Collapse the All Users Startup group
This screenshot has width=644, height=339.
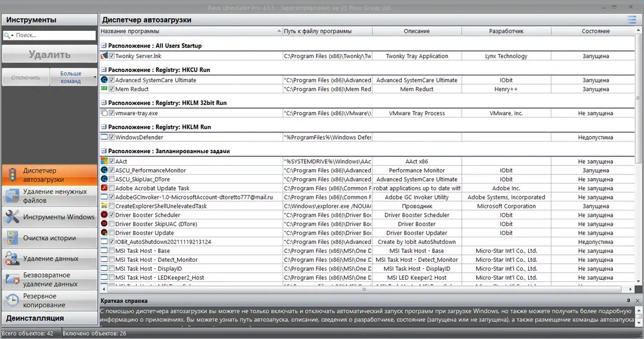(104, 46)
